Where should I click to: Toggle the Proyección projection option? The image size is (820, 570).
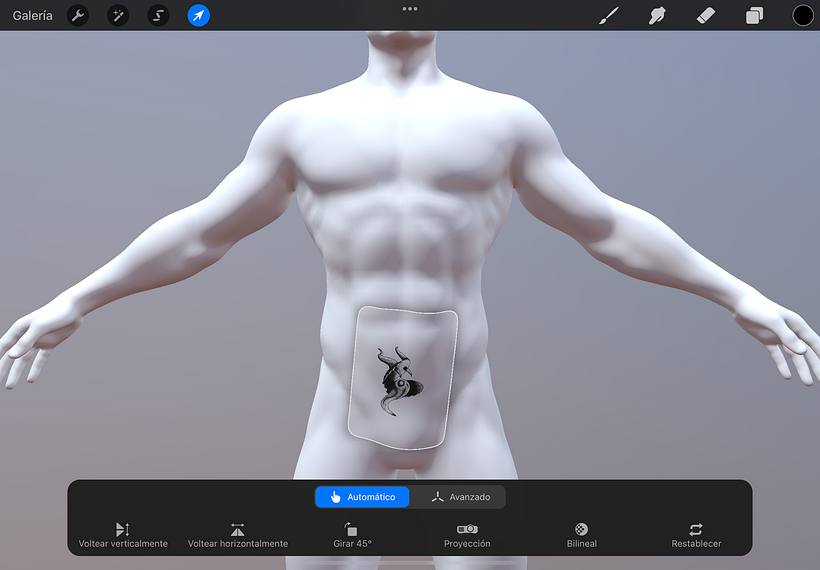pos(467,535)
